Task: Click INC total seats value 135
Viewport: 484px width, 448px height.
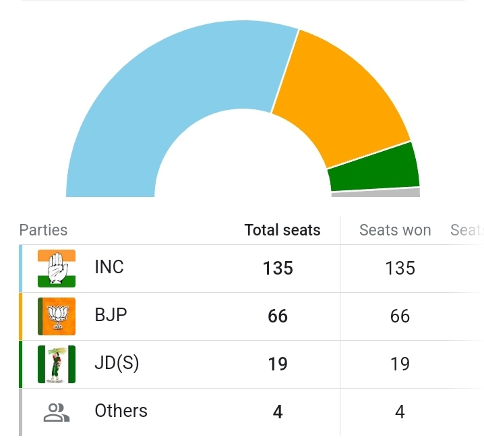Action: pyautogui.click(x=278, y=269)
